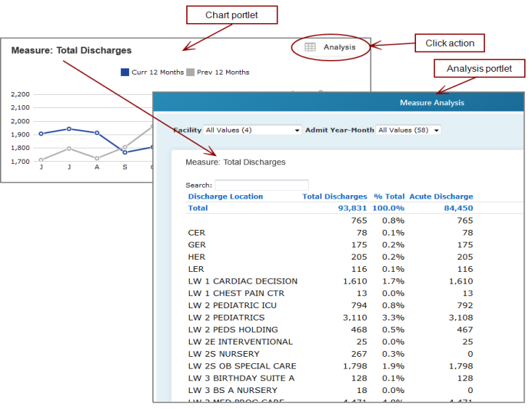
Task: Select LW 2 PEDIATRIC ICU row
Action: pos(331,305)
